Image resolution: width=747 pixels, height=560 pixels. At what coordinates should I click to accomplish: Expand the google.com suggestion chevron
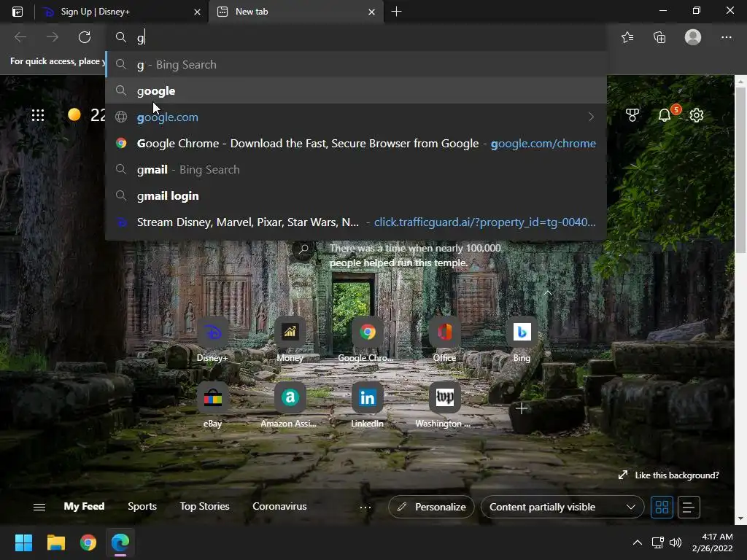coord(591,117)
